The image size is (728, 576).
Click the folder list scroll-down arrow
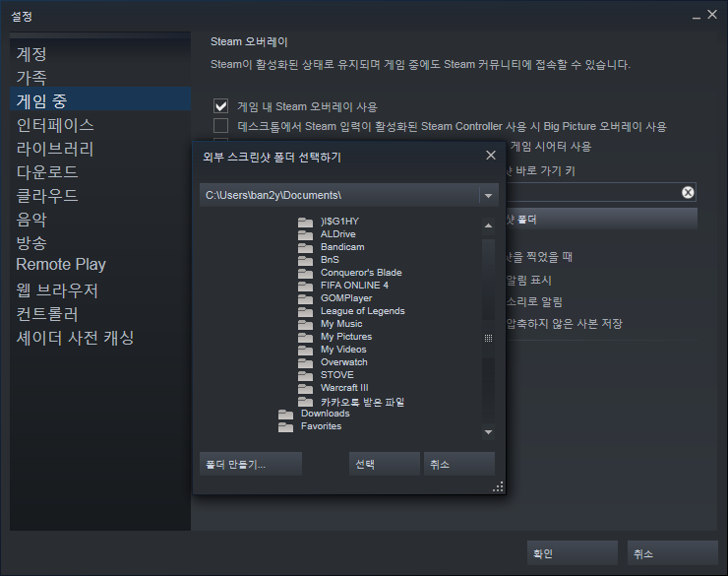[488, 432]
